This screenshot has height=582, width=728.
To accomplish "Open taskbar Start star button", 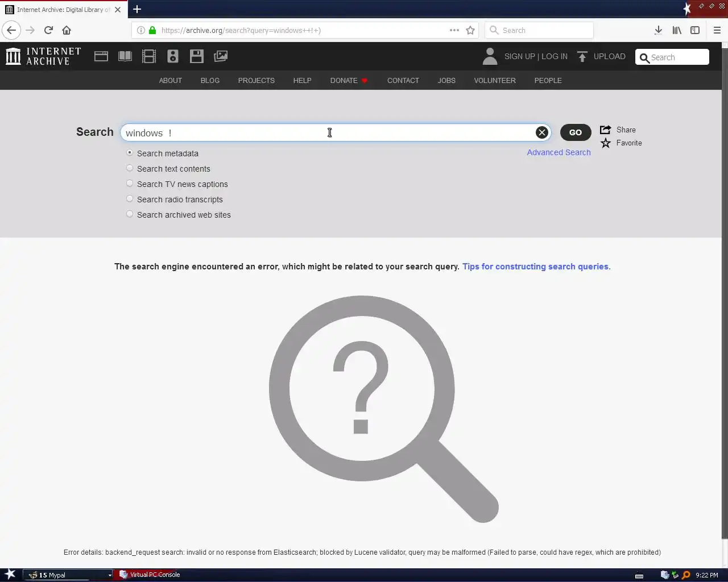I will [x=10, y=575].
